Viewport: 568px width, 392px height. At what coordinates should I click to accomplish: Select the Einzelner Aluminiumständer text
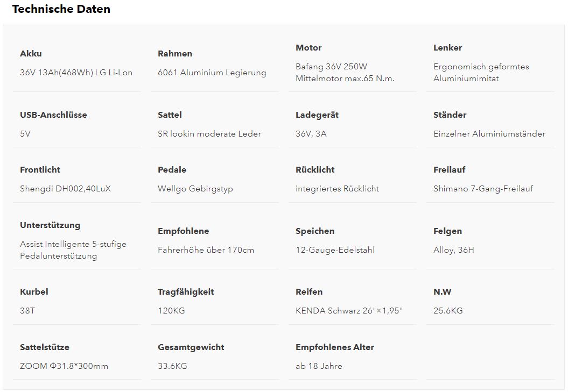(489, 134)
